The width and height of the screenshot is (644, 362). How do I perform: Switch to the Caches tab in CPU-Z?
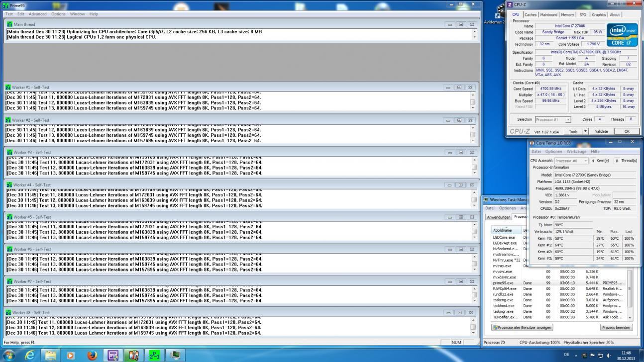[x=531, y=15]
